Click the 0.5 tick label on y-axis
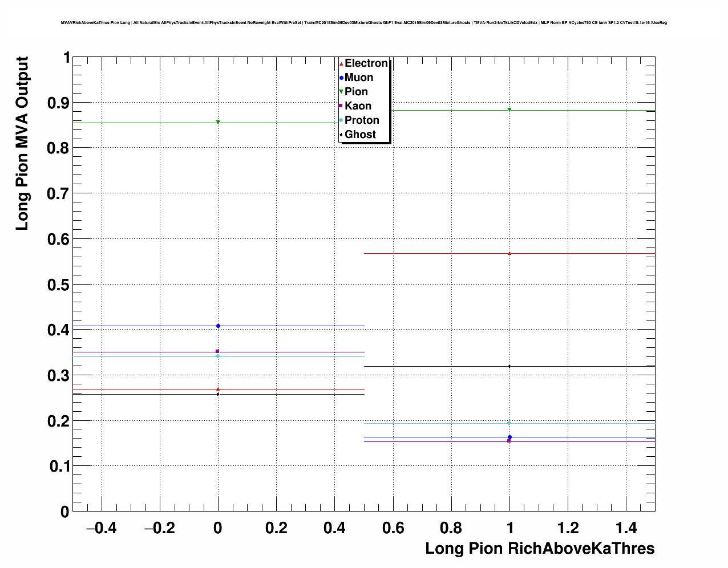 (x=58, y=285)
